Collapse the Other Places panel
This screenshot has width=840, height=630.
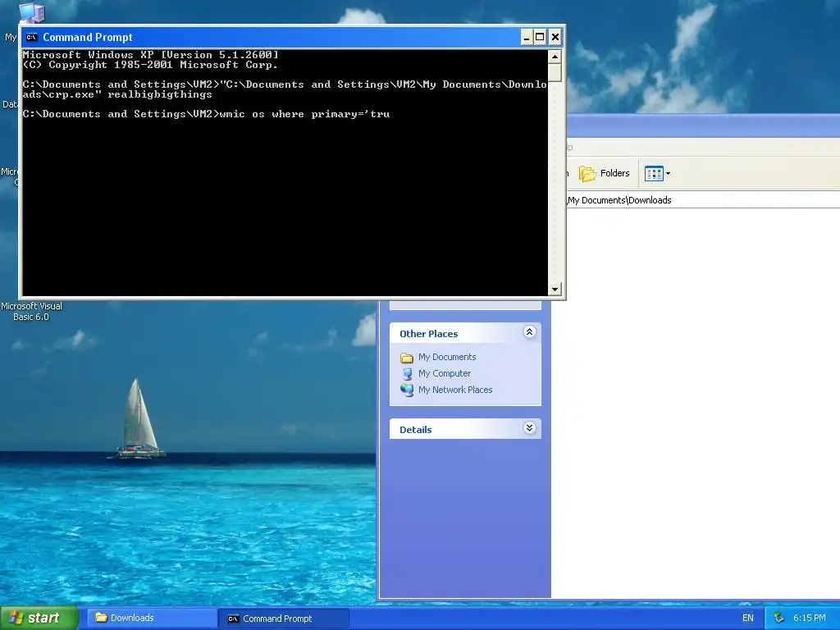529,332
